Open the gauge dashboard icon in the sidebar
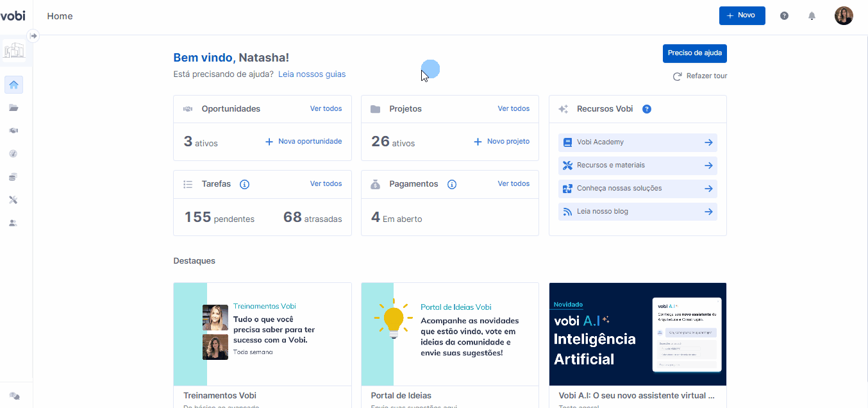868x408 pixels. coord(13,153)
